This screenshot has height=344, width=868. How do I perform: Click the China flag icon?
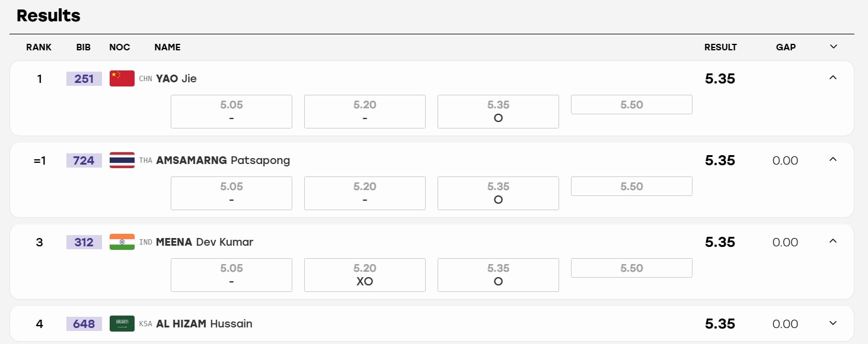tap(122, 79)
